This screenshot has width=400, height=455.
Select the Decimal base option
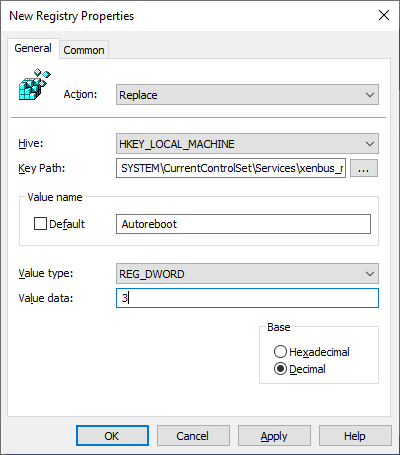280,369
